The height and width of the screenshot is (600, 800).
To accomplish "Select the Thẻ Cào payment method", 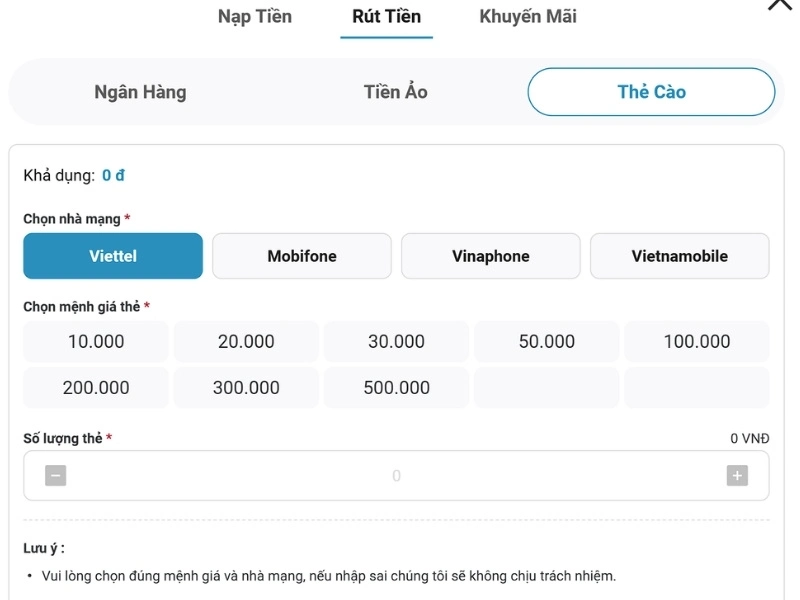I will coord(650,91).
